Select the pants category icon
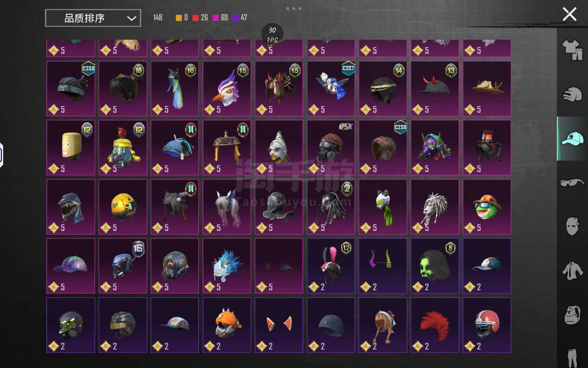The width and height of the screenshot is (588, 368). [x=572, y=357]
